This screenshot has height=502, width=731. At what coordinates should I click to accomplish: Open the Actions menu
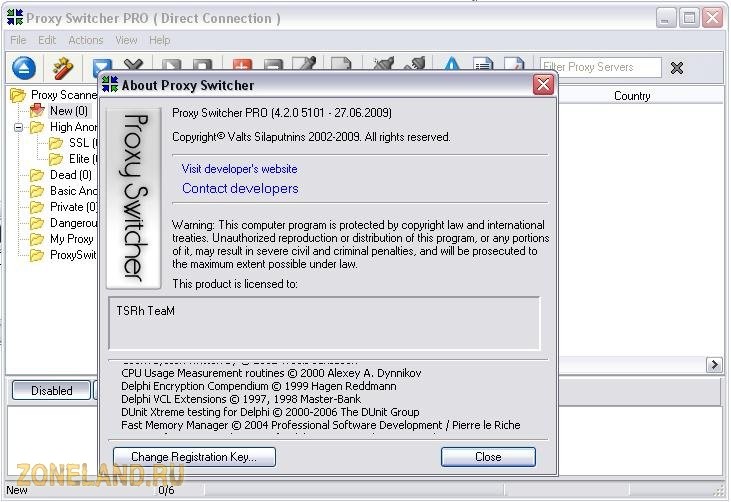point(86,40)
